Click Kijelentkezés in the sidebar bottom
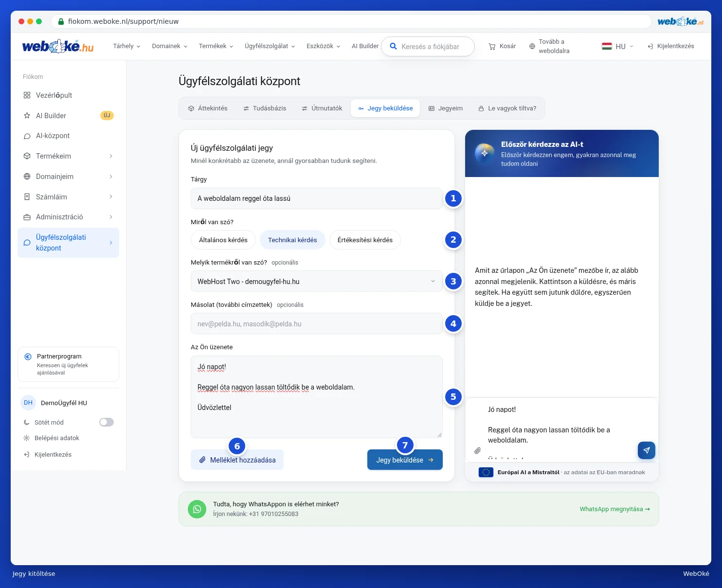The height and width of the screenshot is (588, 722). pyautogui.click(x=48, y=455)
